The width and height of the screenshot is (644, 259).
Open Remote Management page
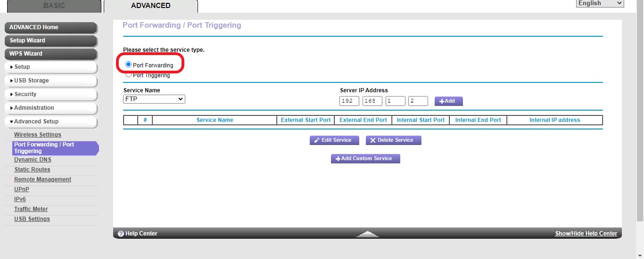click(x=42, y=179)
